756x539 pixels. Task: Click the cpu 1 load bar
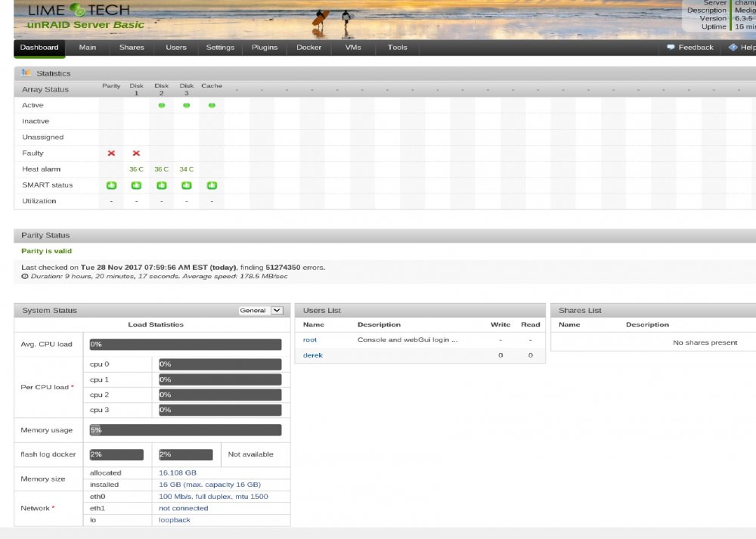pos(220,379)
